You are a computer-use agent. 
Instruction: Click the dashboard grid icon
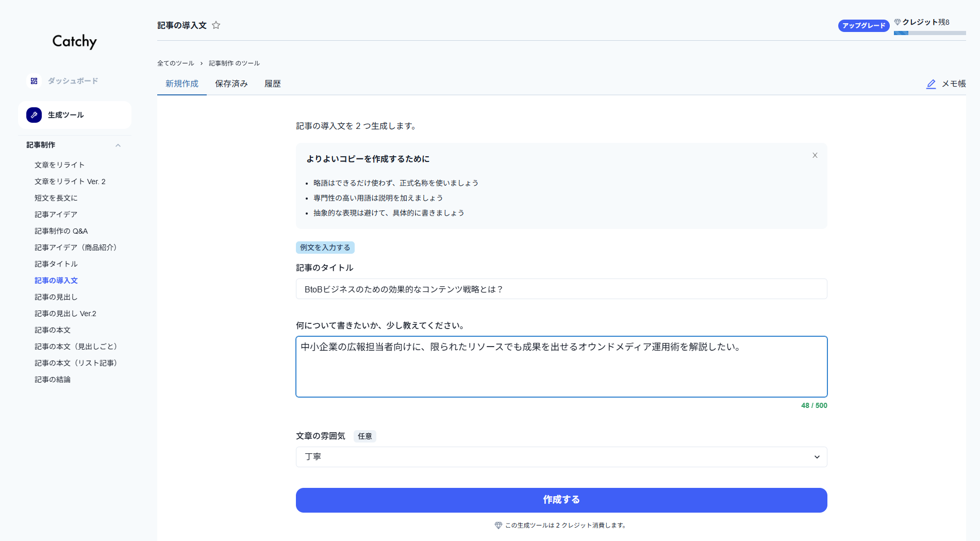coord(34,81)
